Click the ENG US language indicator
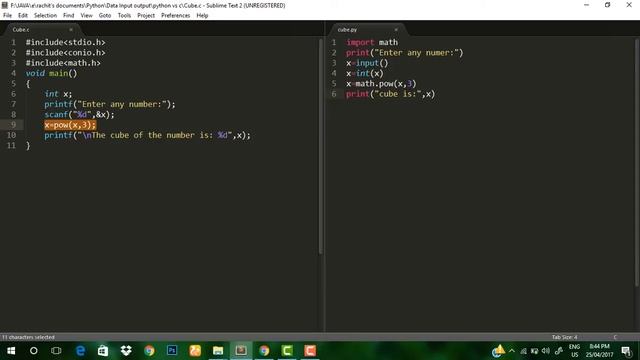Image resolution: width=640 pixels, height=360 pixels. click(x=574, y=351)
